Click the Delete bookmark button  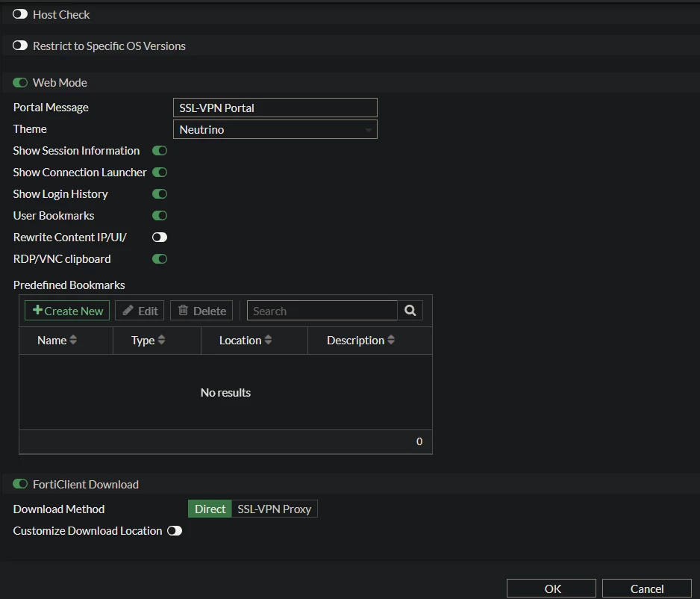coord(201,311)
